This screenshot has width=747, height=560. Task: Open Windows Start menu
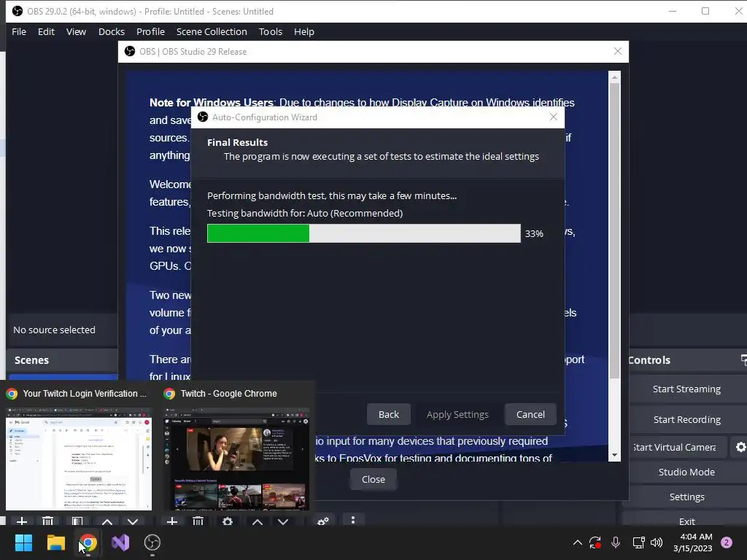point(23,542)
